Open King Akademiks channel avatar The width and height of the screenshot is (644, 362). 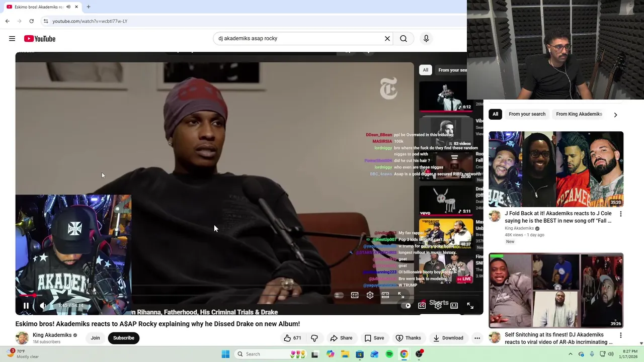pos(22,338)
